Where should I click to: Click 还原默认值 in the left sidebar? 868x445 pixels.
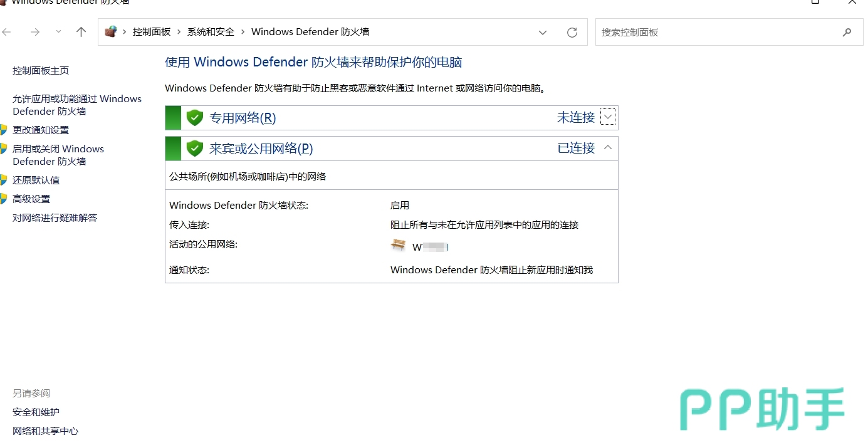pyautogui.click(x=36, y=180)
